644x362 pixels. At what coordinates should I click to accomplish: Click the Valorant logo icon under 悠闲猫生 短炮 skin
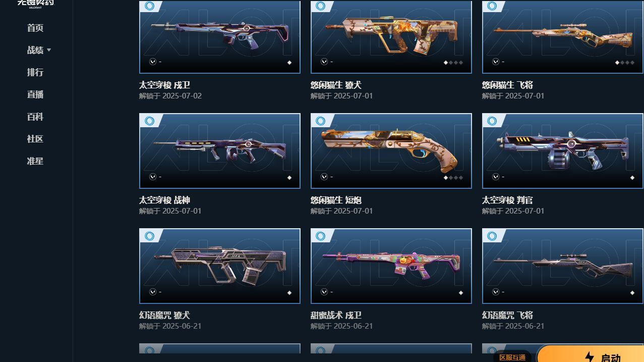click(x=324, y=177)
